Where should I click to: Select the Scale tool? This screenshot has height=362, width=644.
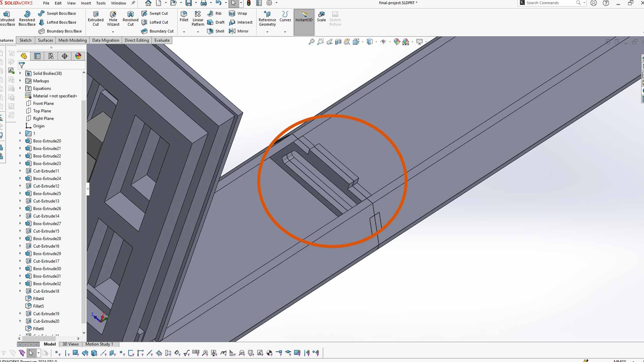coord(321,16)
